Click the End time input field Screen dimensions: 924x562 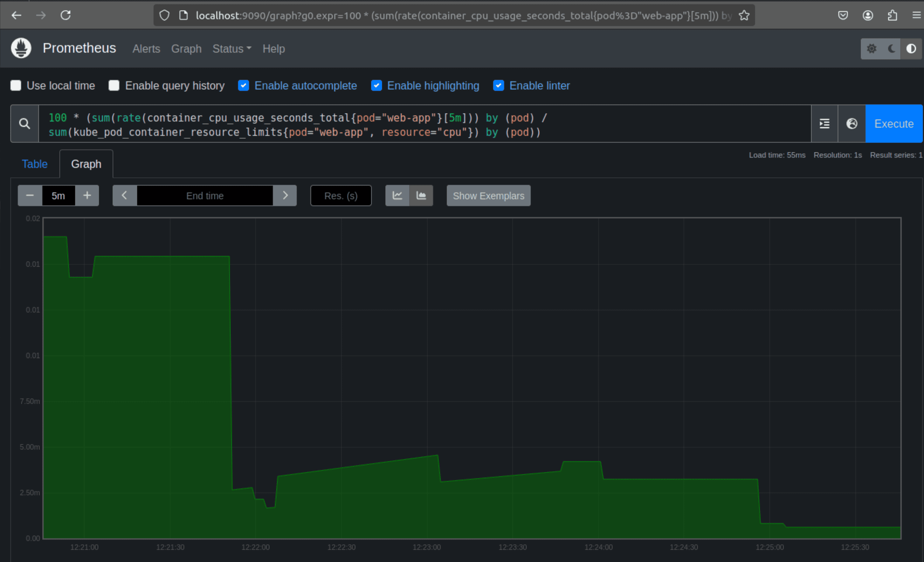(205, 196)
